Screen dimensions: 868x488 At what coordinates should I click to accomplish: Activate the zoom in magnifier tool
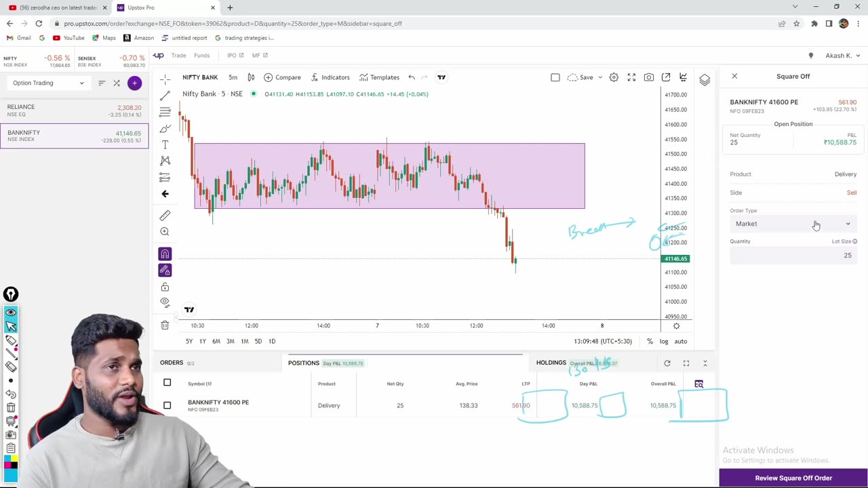tap(165, 232)
